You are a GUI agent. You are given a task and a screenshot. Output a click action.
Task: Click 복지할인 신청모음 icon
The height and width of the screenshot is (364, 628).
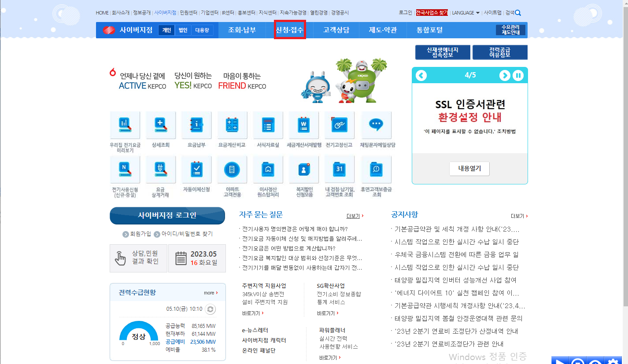tap(304, 170)
